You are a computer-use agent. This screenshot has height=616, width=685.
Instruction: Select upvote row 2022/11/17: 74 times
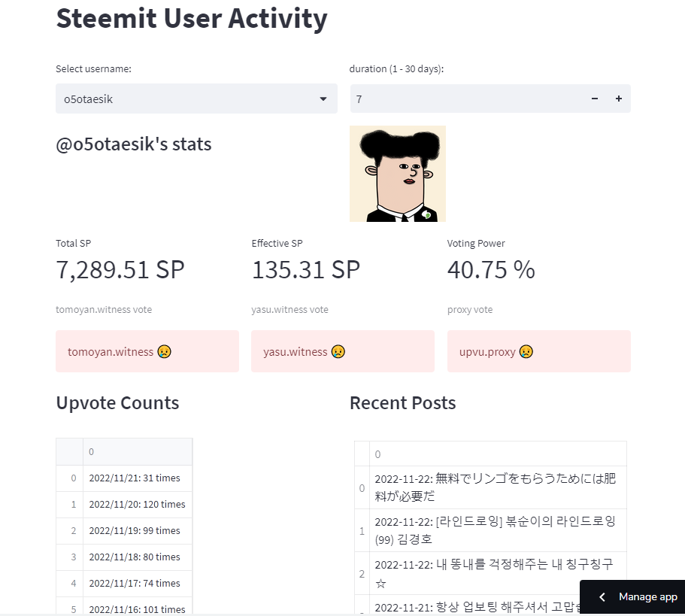coord(138,583)
